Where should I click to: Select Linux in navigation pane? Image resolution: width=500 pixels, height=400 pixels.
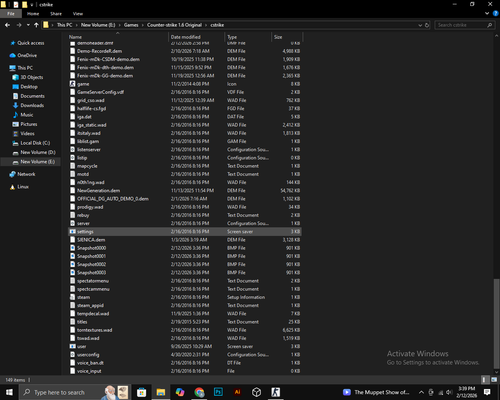coord(23,187)
